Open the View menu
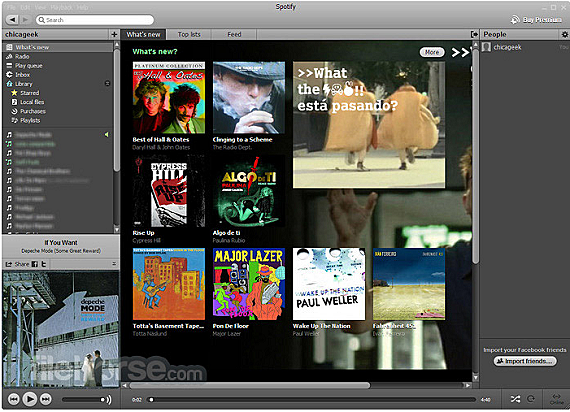Viewport: 570px width, 412px height. 40,7
